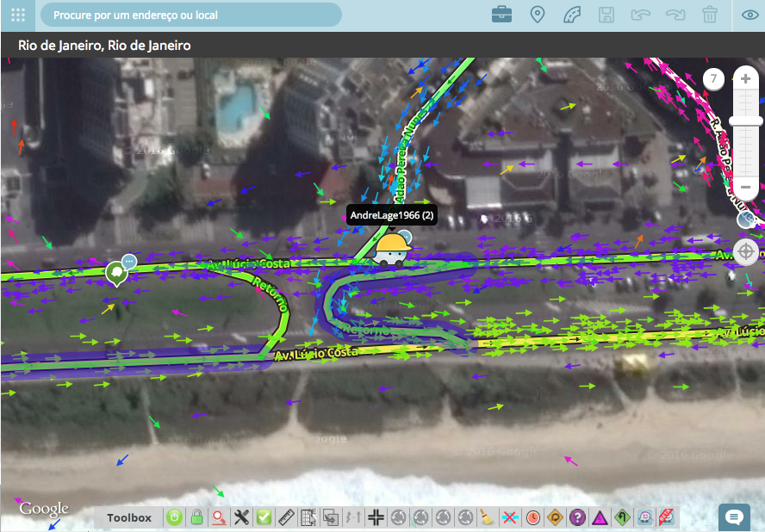Click the AndreLage1966 (2) tooltip
The height and width of the screenshot is (532, 765).
pos(392,215)
